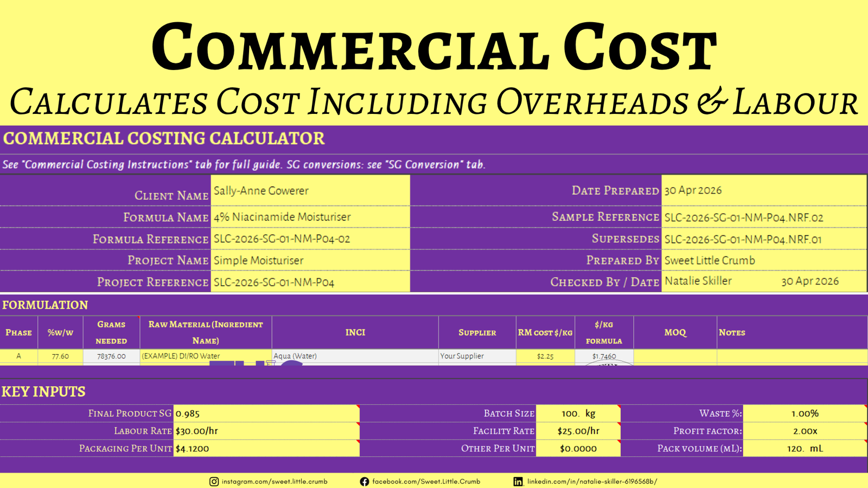Viewport: 868px width, 488px height.
Task: Select Formula Name cell 4% Niacinamide Moisturiser
Action: 310,217
